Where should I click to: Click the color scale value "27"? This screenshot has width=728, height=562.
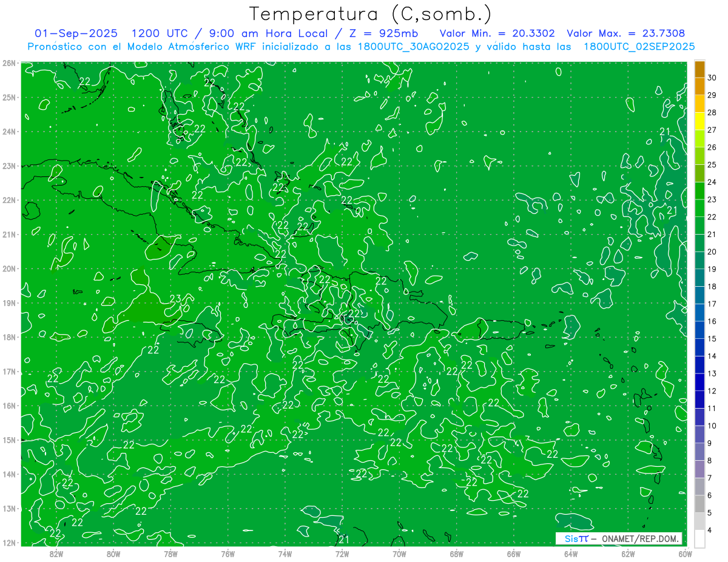pos(712,130)
